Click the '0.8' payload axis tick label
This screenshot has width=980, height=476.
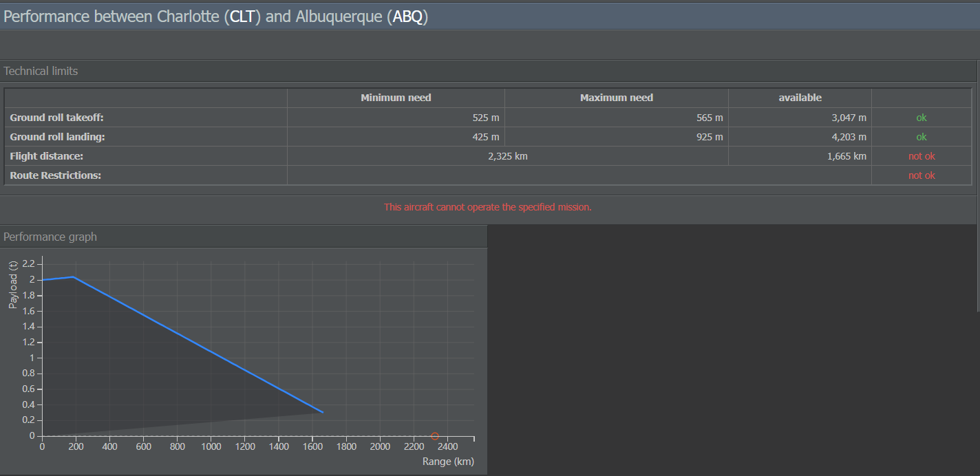point(28,374)
